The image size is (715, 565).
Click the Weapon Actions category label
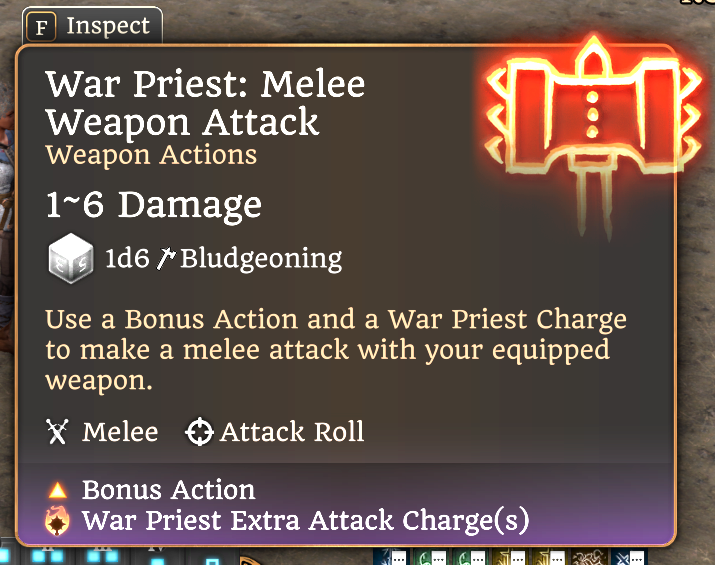pos(151,155)
